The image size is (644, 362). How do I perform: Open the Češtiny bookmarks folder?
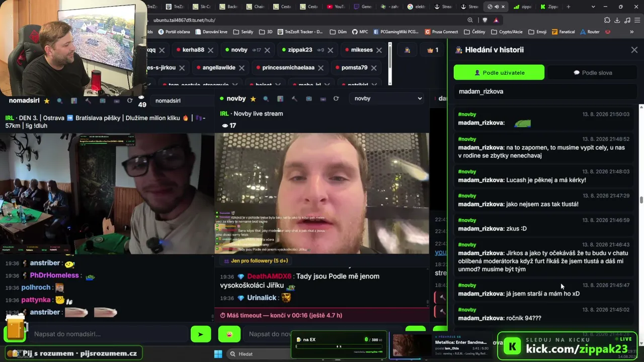(474, 32)
